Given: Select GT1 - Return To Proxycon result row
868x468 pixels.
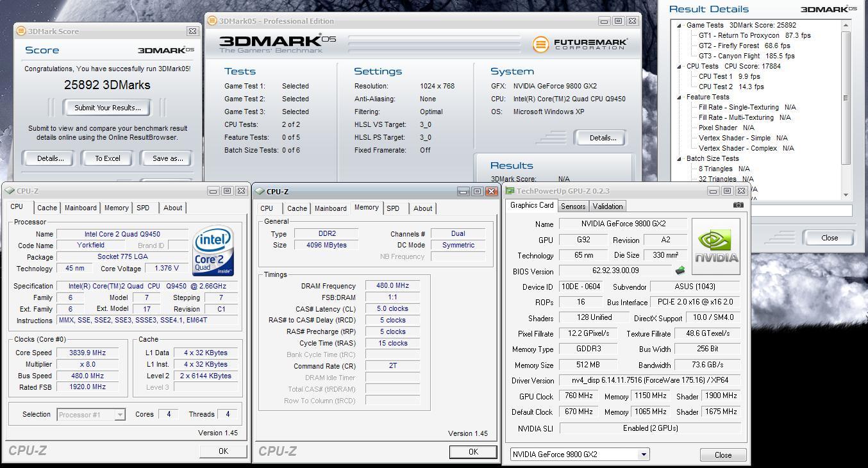Looking at the screenshot, I should coord(754,35).
